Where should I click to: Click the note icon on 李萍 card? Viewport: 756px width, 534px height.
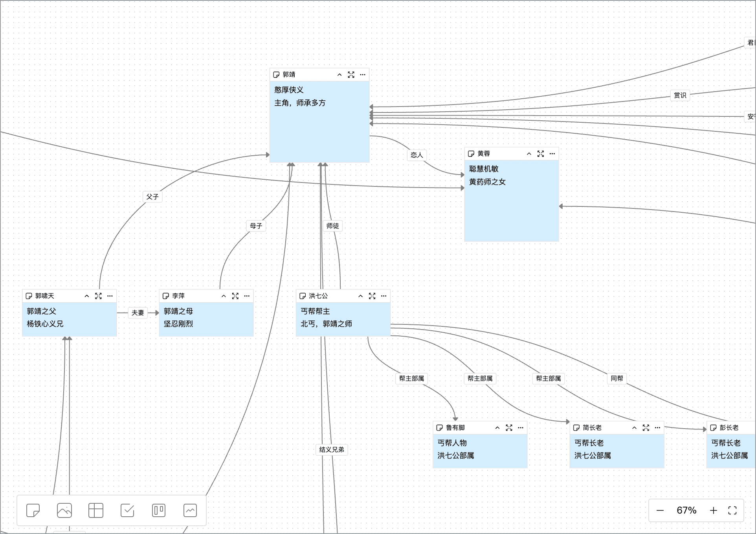[166, 296]
